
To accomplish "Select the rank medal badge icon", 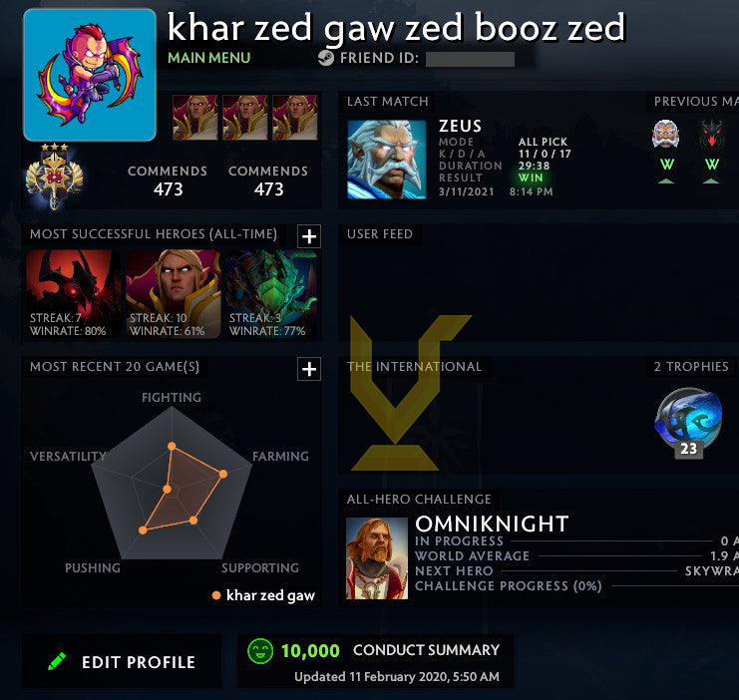I will [x=54, y=176].
